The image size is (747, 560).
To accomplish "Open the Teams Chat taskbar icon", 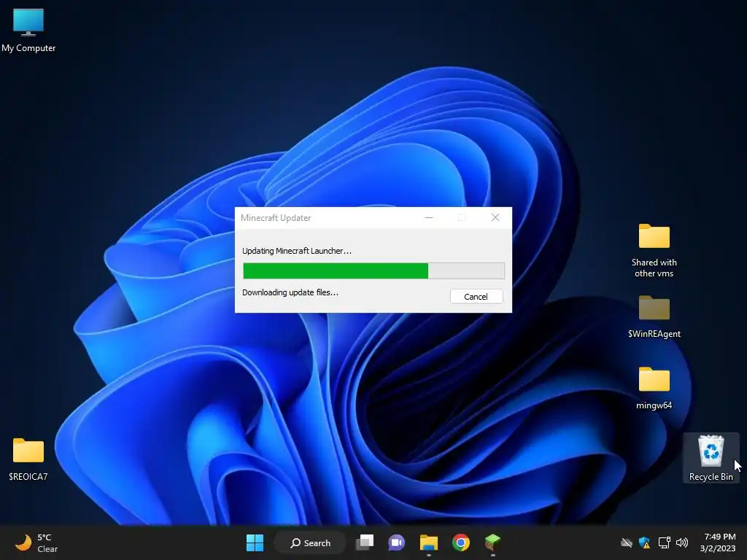I will point(396,542).
